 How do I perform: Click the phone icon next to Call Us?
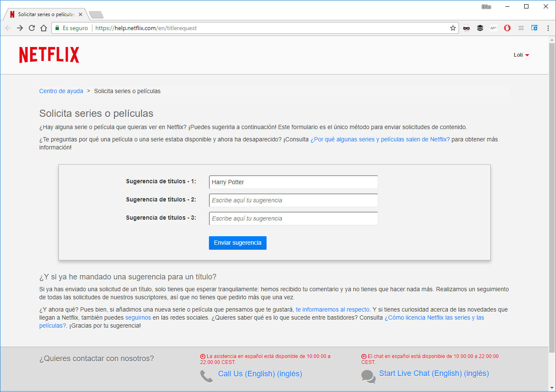tap(206, 376)
